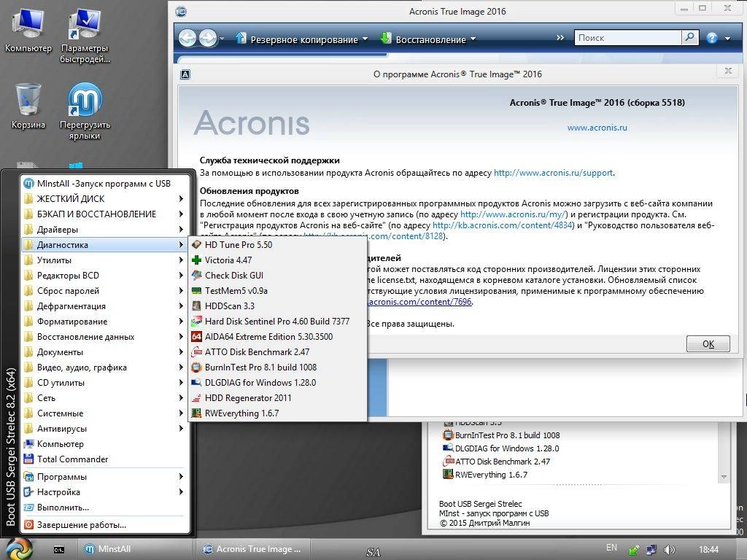747x560 pixels.
Task: Click the EN language indicator
Action: click(611, 548)
